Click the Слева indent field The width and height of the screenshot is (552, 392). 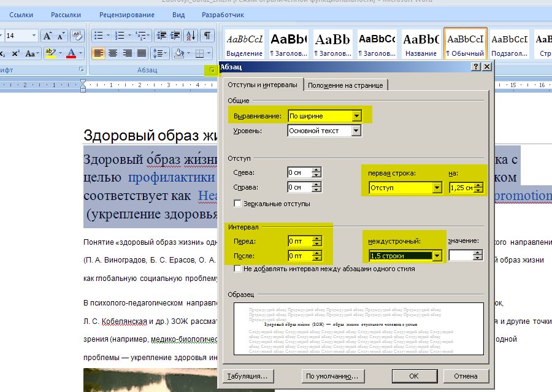click(x=299, y=172)
